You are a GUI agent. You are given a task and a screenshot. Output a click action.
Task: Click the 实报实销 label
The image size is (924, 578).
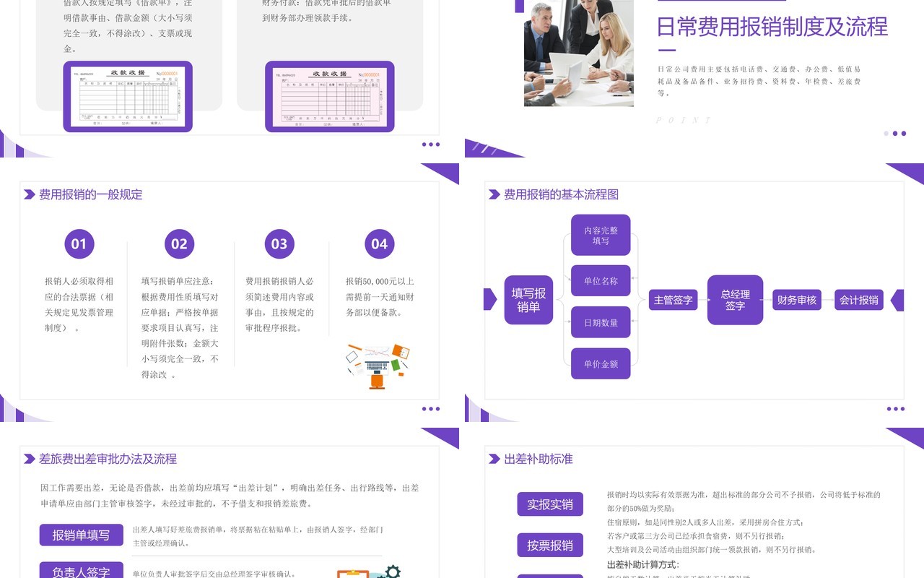[550, 504]
